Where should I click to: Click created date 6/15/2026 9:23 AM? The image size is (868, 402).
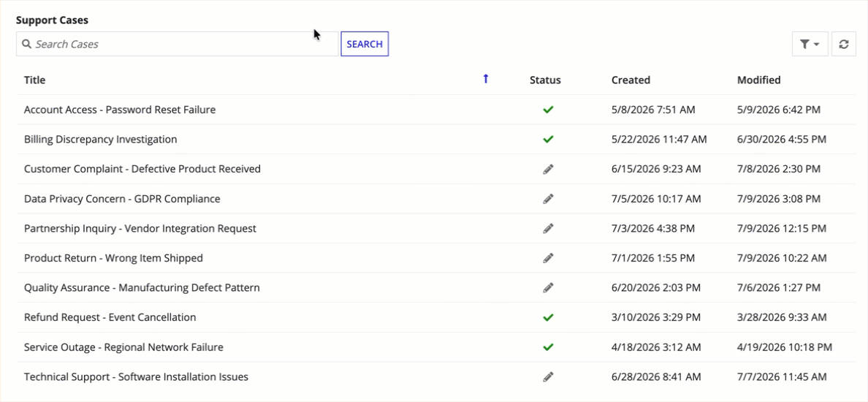656,169
